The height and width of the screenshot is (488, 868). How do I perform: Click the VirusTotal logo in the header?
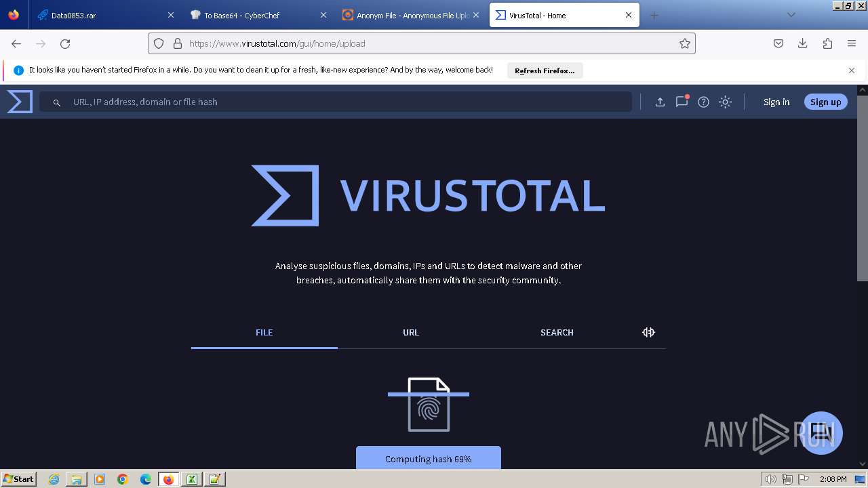tap(20, 102)
